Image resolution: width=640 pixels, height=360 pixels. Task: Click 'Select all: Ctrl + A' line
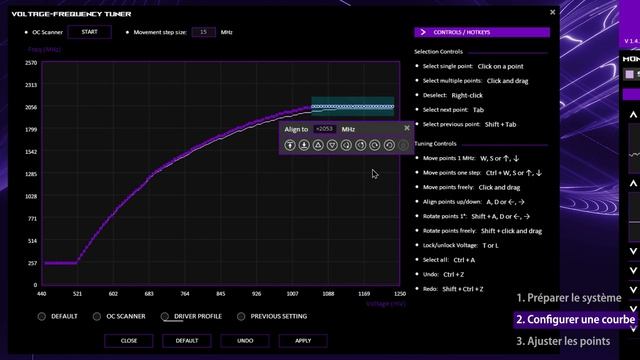pos(449,260)
